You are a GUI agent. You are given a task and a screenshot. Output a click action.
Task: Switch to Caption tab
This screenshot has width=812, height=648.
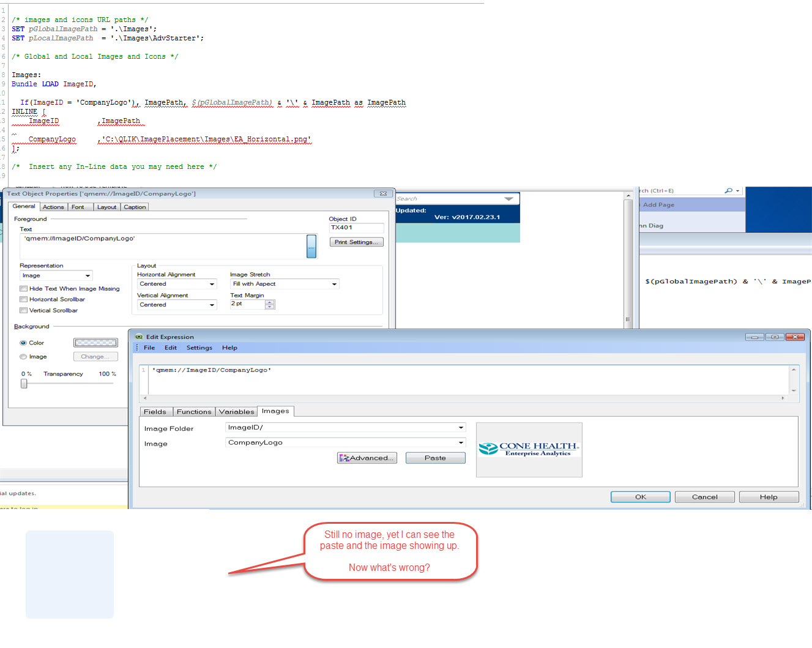pos(135,207)
